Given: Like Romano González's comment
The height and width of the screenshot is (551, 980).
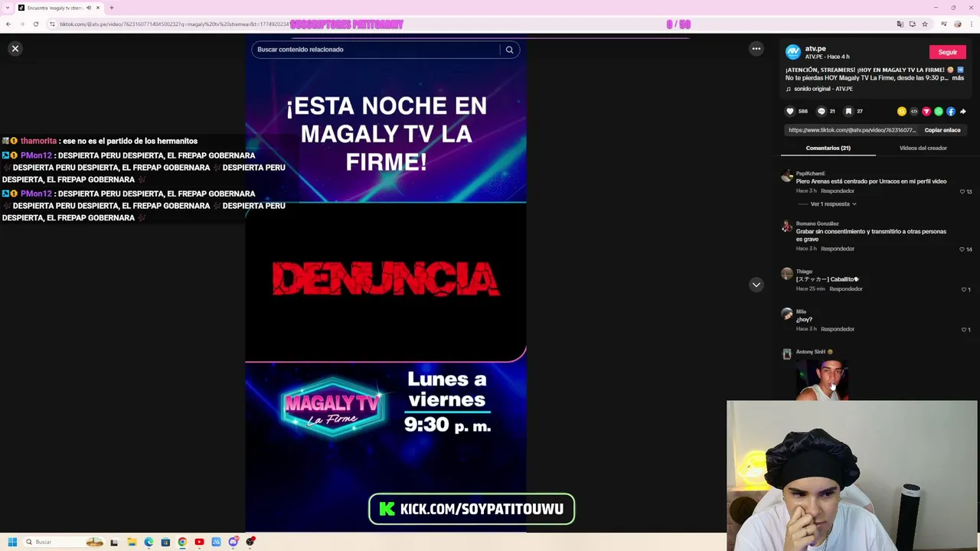Looking at the screenshot, I should point(962,249).
